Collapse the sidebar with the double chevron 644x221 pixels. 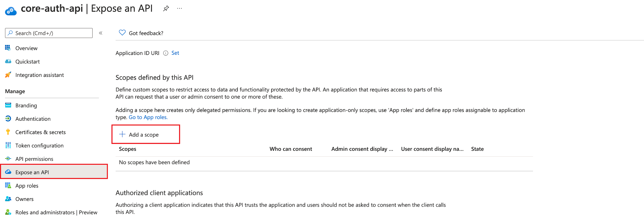101,33
